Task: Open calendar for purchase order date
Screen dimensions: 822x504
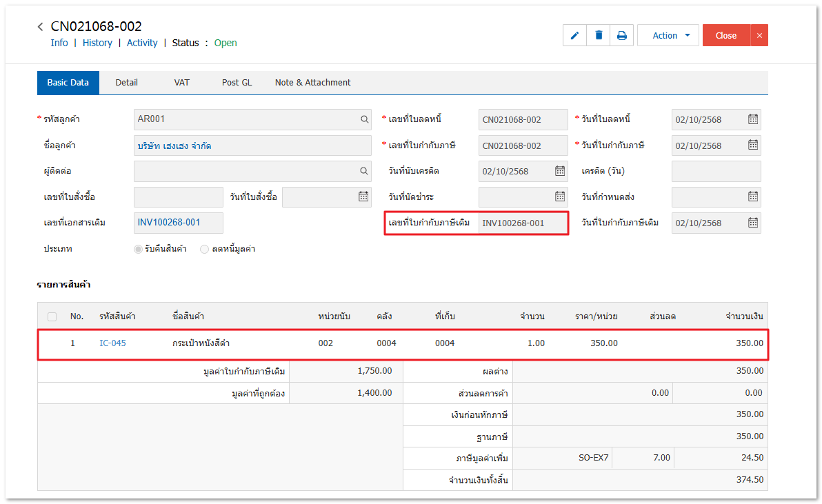Action: tap(363, 196)
